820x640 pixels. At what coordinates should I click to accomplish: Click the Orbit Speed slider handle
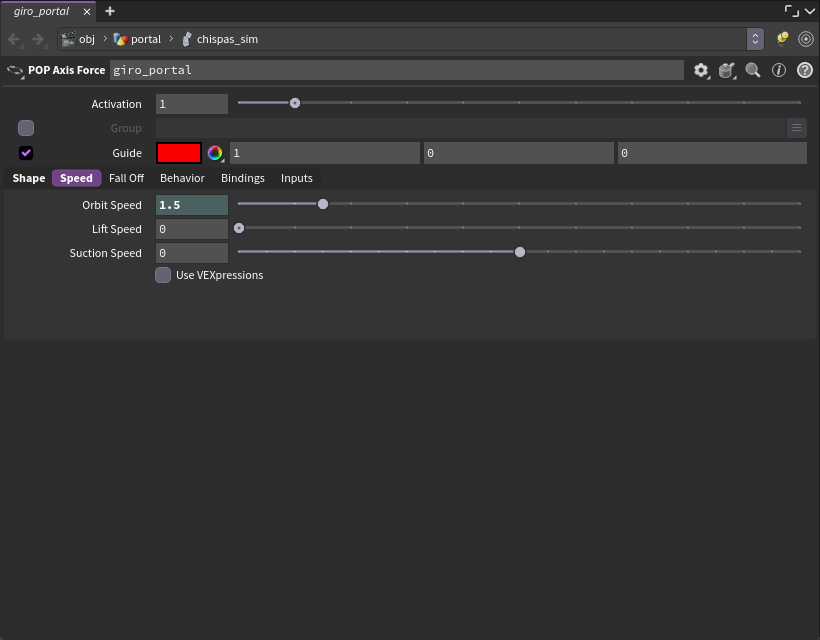point(323,204)
